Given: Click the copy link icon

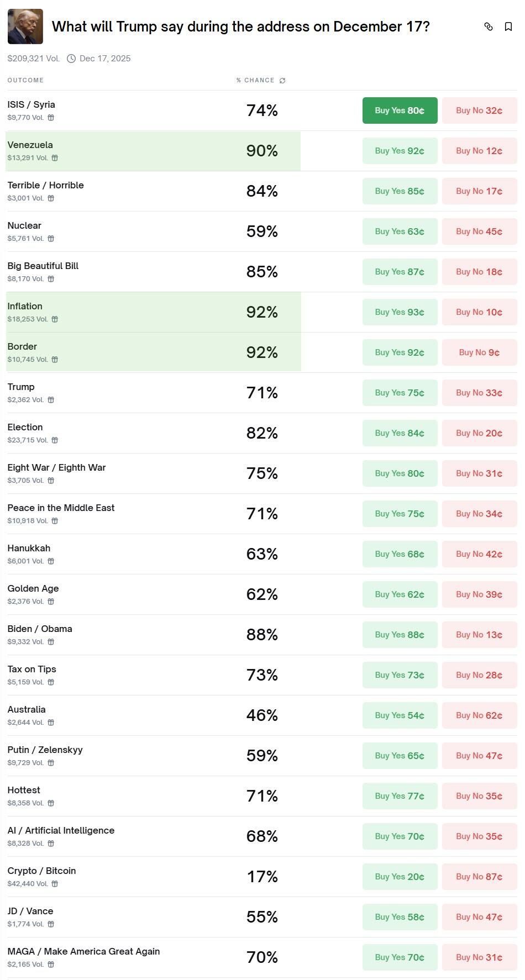Looking at the screenshot, I should (489, 27).
